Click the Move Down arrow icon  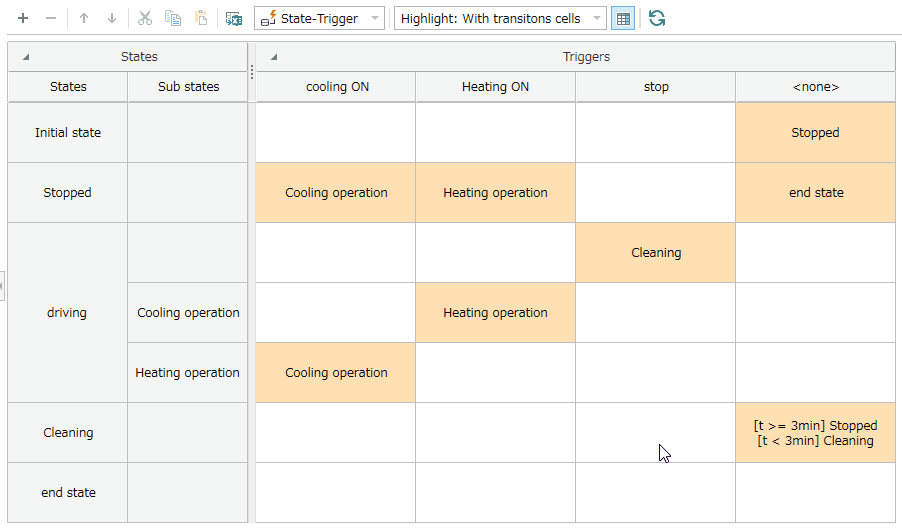click(x=112, y=18)
